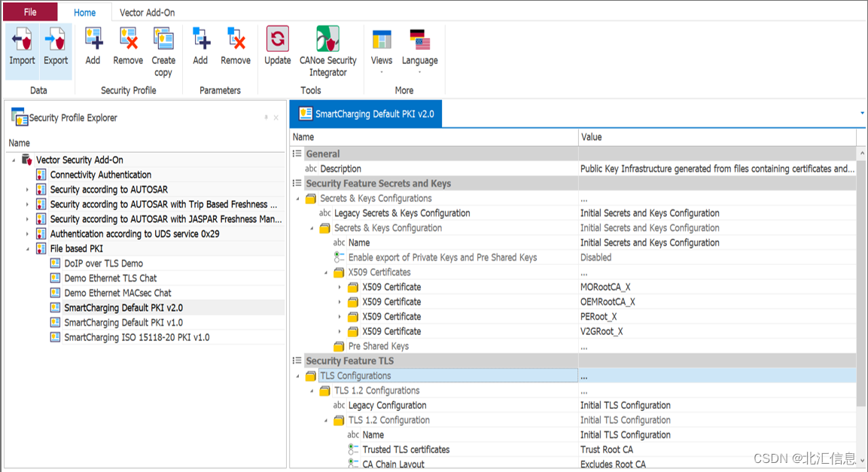Click the document tab list dropdown arrow

862,113
